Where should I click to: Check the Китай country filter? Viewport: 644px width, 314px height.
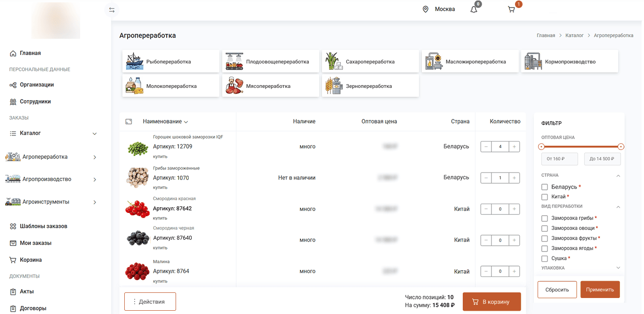[x=545, y=197]
